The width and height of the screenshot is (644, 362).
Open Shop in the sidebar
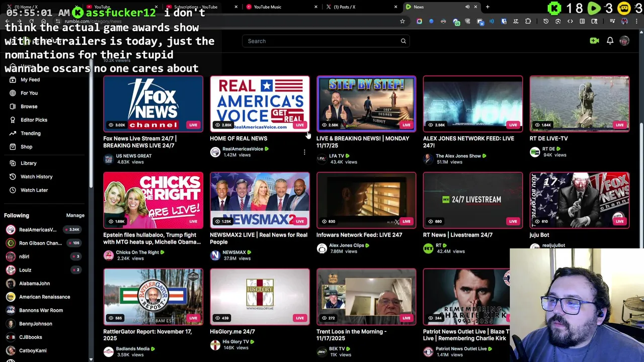point(26,147)
